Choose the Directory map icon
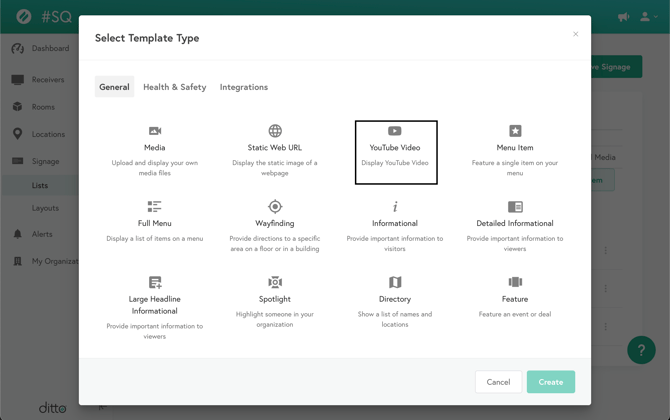 pos(395,283)
